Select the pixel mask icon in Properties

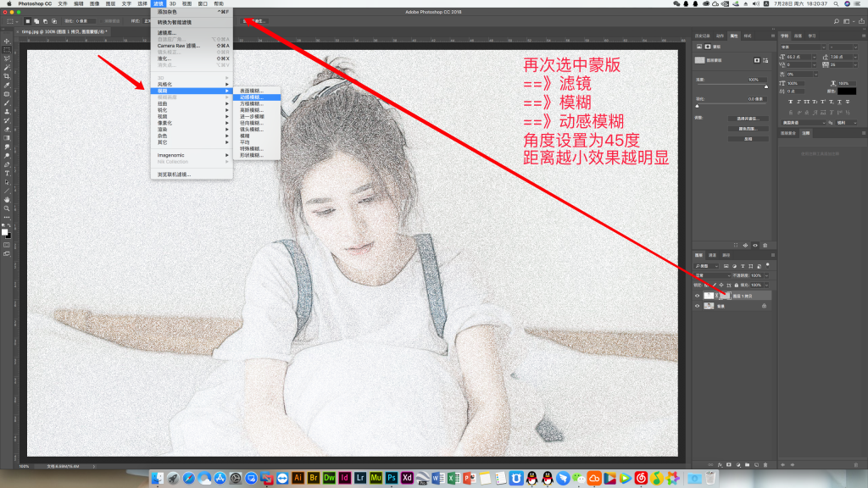(x=757, y=60)
